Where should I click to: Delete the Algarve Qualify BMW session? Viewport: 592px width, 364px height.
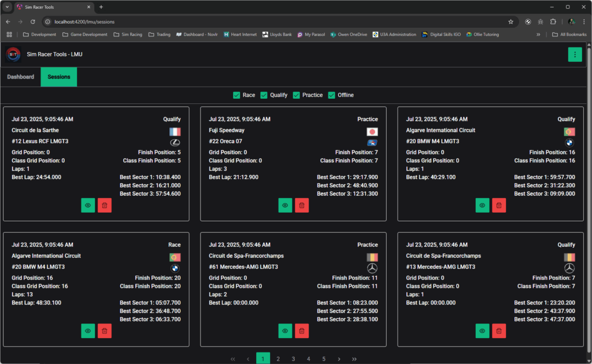[499, 205]
